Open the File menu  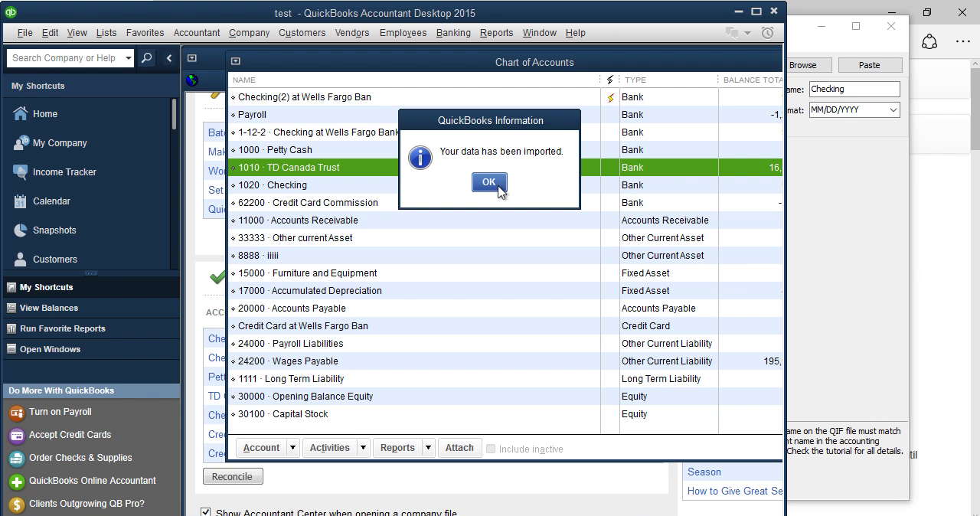click(24, 33)
